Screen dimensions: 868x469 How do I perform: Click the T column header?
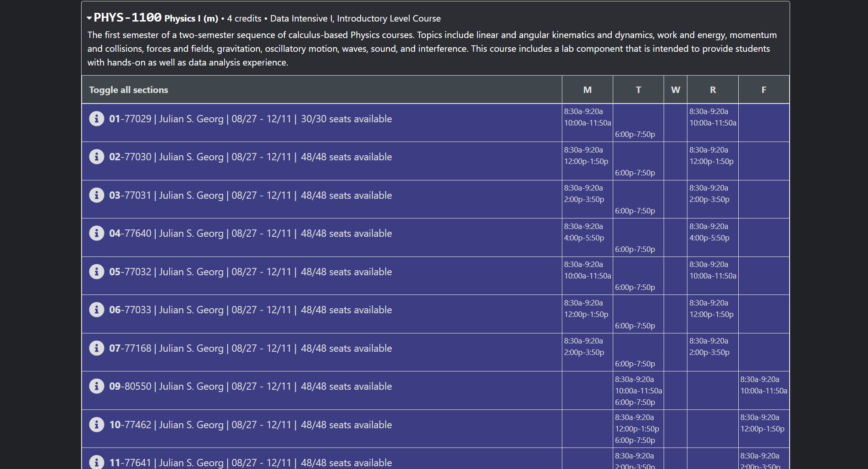pos(638,90)
